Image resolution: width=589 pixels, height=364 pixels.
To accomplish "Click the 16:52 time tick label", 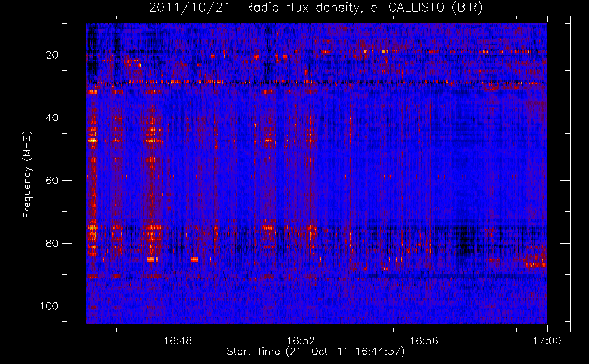I will click(x=301, y=341).
